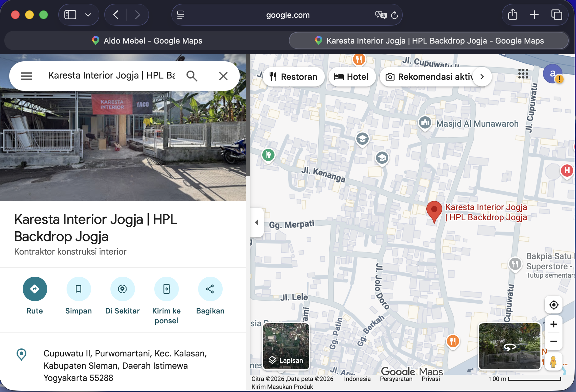Open the Indonesia region link

357,379
